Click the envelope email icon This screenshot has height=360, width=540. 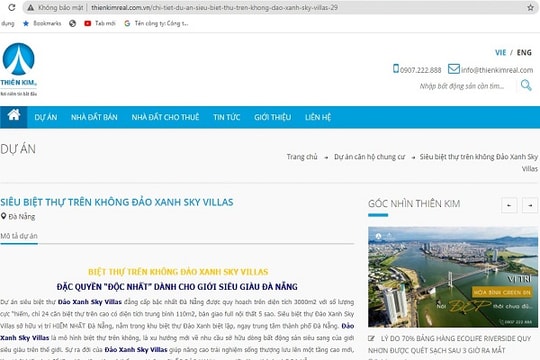(454, 69)
